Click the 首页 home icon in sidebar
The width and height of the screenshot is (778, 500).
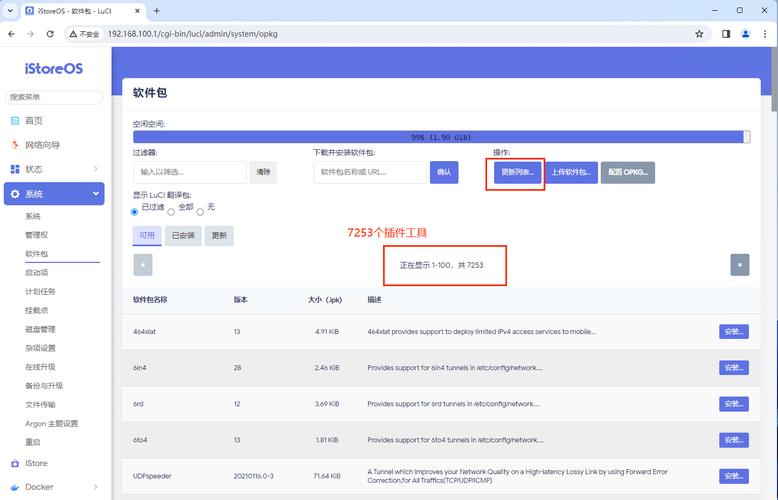click(15, 121)
